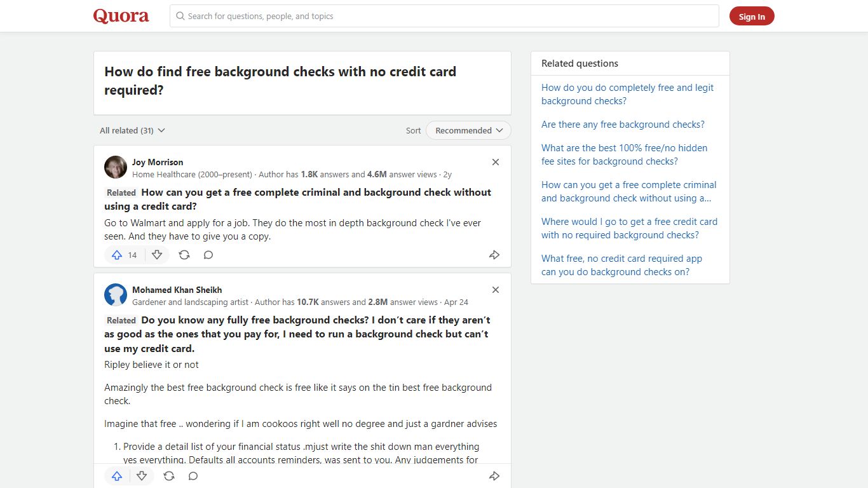This screenshot has width=868, height=488.
Task: Comment on Joy Morrison's answer
Action: click(208, 255)
